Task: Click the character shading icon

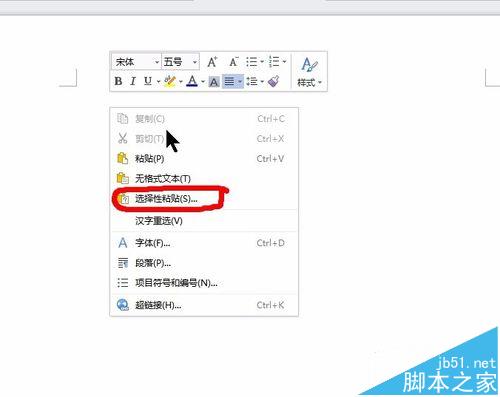Action: tap(214, 82)
